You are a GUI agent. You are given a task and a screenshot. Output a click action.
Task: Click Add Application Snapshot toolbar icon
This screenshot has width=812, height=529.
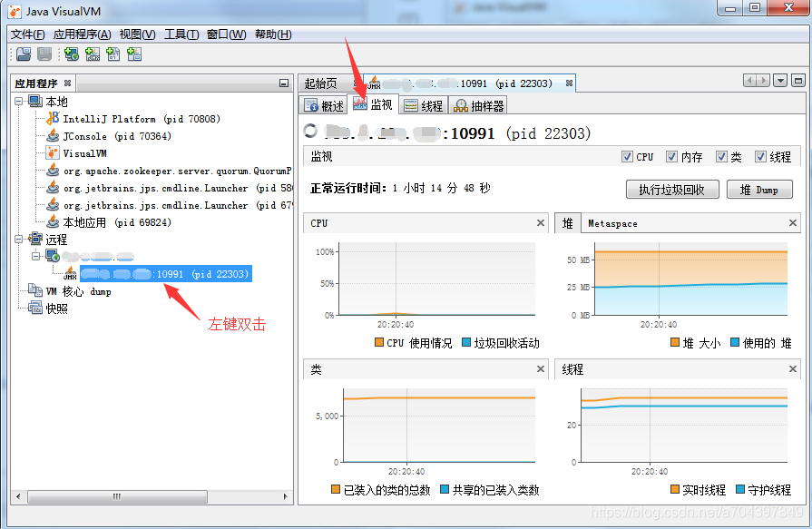click(x=134, y=54)
